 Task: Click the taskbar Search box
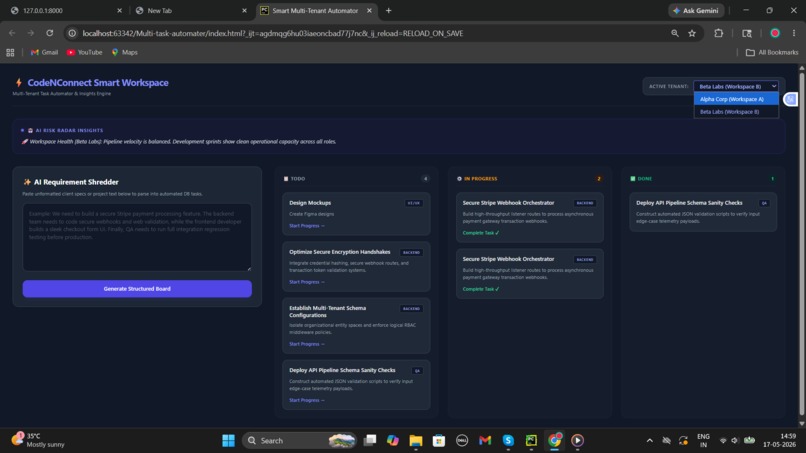point(299,441)
